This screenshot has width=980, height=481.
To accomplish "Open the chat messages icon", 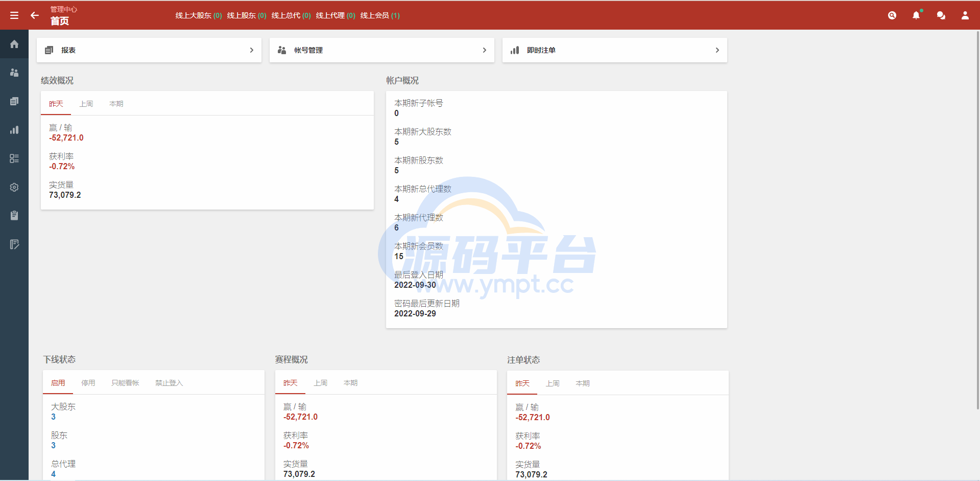I will click(941, 15).
